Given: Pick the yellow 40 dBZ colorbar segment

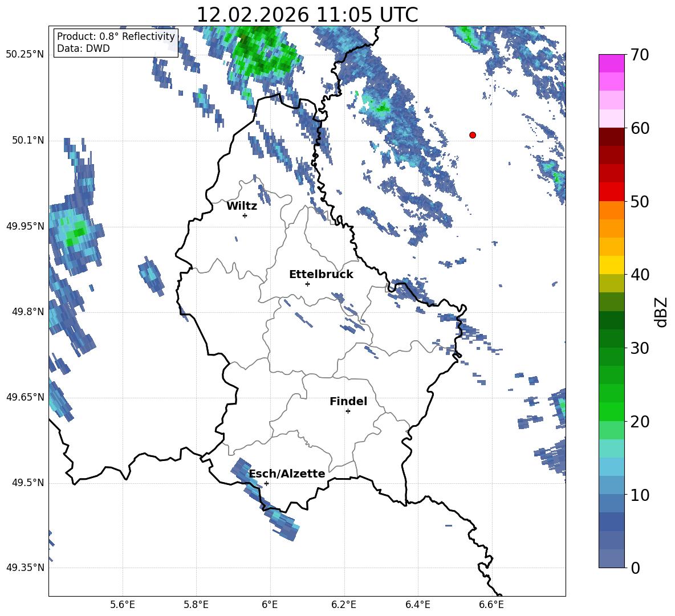Looking at the screenshot, I should [x=611, y=265].
